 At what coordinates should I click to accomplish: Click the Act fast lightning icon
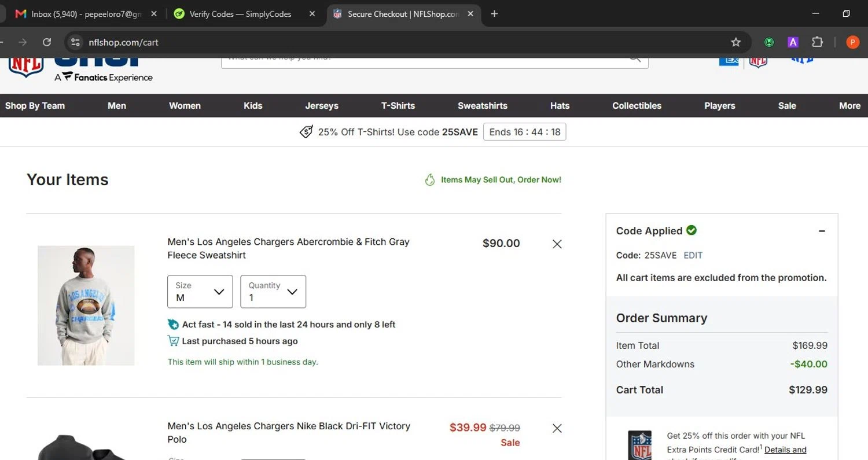click(173, 325)
